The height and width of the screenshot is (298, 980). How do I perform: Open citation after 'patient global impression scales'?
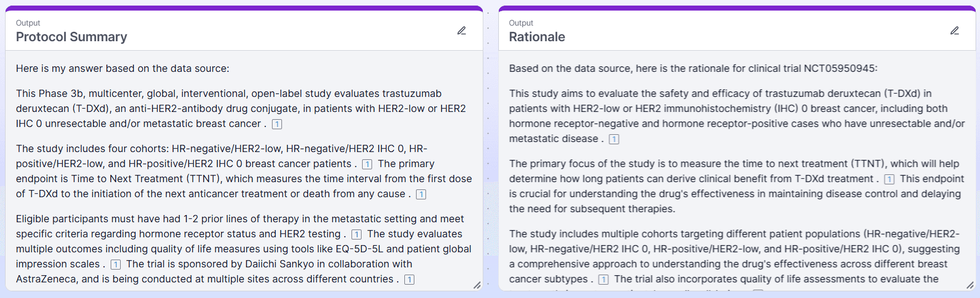point(116,265)
